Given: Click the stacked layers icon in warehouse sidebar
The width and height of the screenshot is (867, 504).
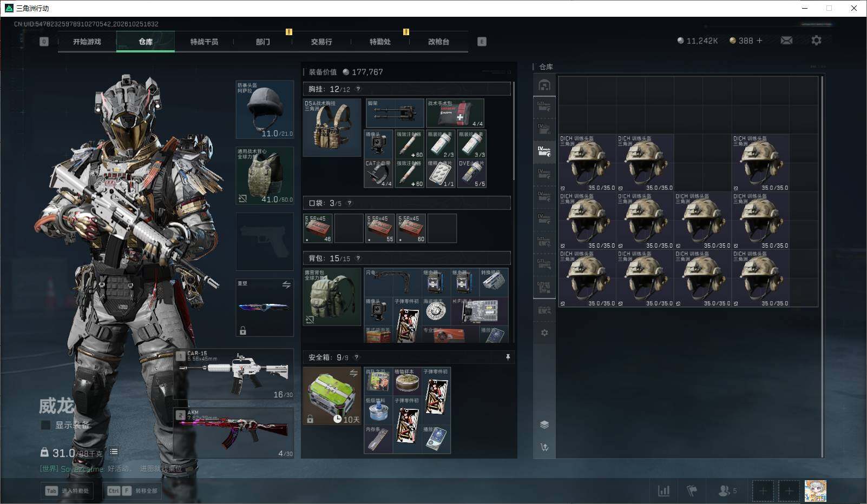Looking at the screenshot, I should point(544,425).
